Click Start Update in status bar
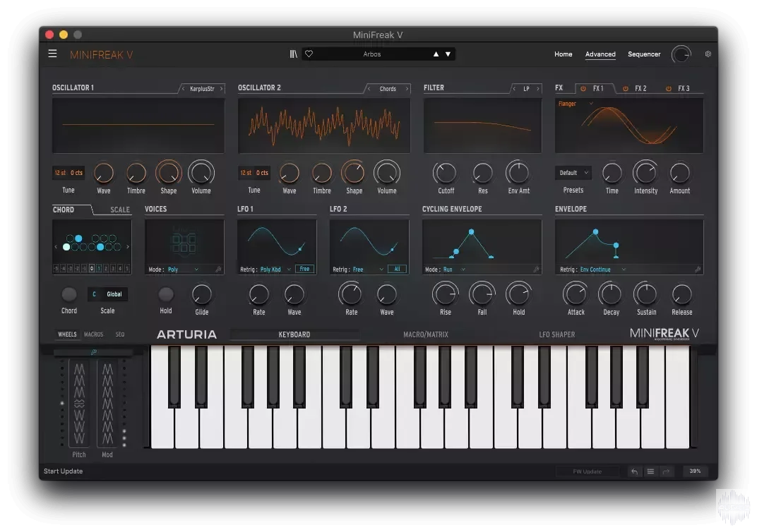 [64, 471]
